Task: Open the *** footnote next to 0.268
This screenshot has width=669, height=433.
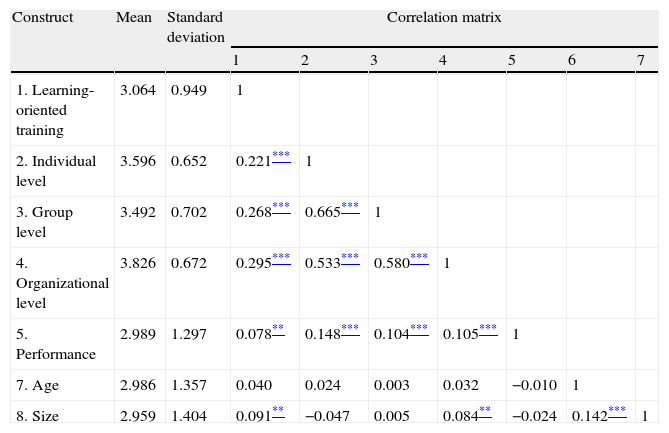Action: coord(281,207)
